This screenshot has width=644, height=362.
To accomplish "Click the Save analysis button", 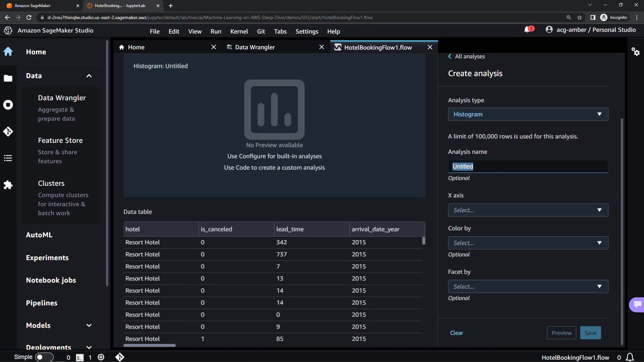I will 590,333.
